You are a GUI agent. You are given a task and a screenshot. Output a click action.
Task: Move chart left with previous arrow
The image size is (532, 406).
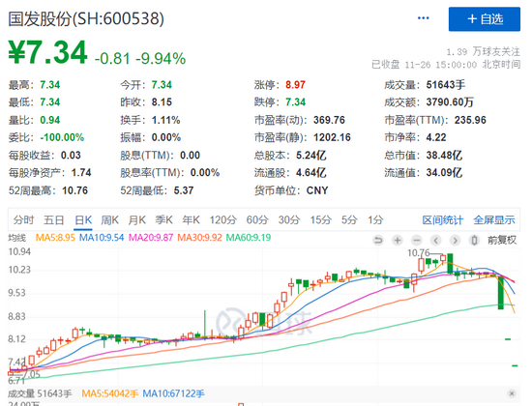click(x=435, y=241)
